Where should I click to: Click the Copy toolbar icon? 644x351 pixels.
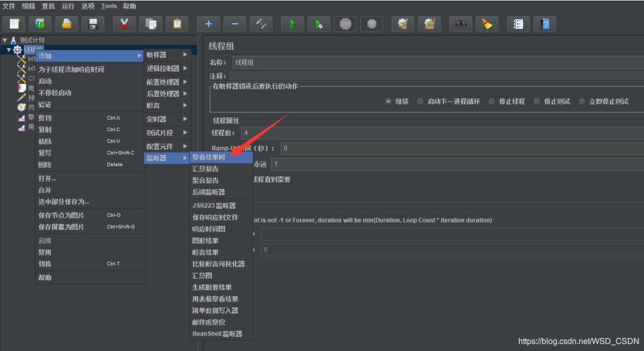[150, 24]
